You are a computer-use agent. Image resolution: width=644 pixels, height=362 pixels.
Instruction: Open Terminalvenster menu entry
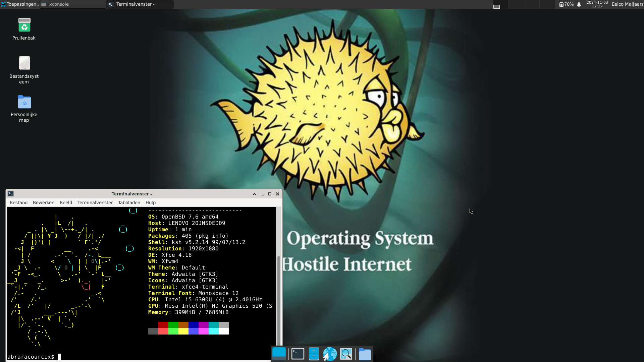pyautogui.click(x=95, y=202)
